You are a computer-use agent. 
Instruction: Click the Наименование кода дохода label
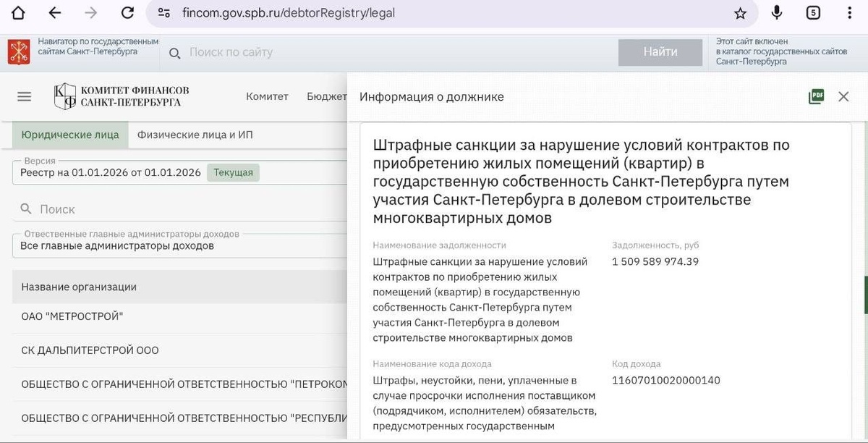(433, 364)
